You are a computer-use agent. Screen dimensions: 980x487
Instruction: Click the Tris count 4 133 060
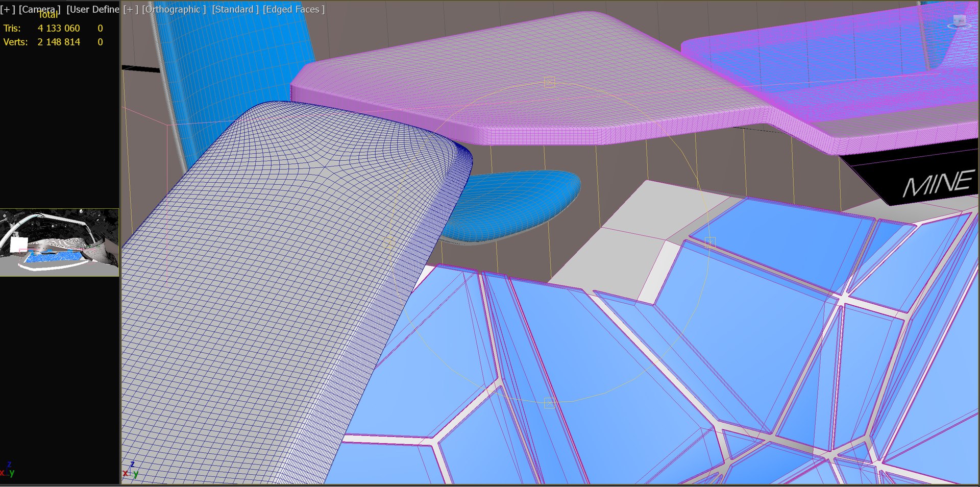point(59,28)
